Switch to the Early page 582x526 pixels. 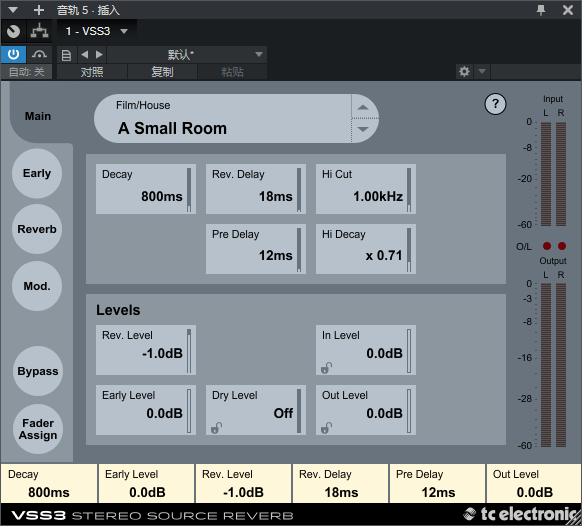pos(37,173)
